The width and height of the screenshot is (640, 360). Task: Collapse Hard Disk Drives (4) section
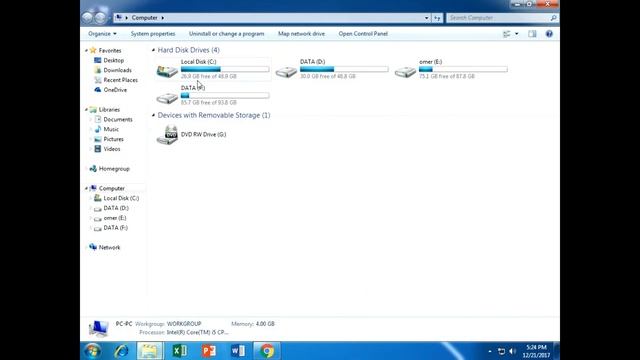click(x=153, y=50)
